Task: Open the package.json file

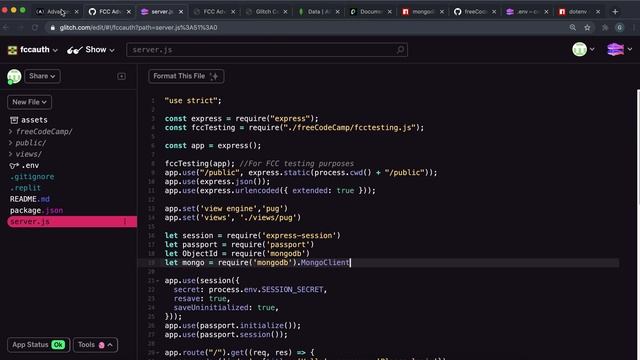Action: (x=36, y=210)
